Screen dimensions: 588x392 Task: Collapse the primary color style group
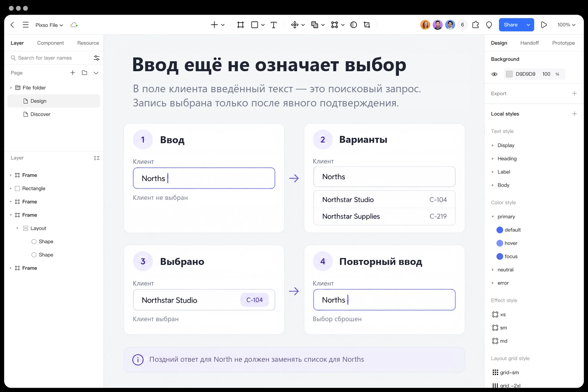point(493,217)
